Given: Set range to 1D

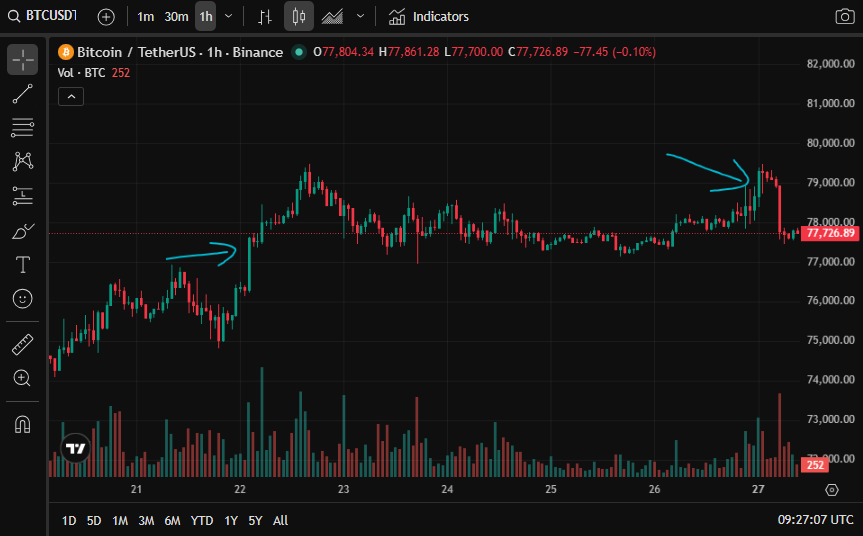Looking at the screenshot, I should pyautogui.click(x=69, y=521).
